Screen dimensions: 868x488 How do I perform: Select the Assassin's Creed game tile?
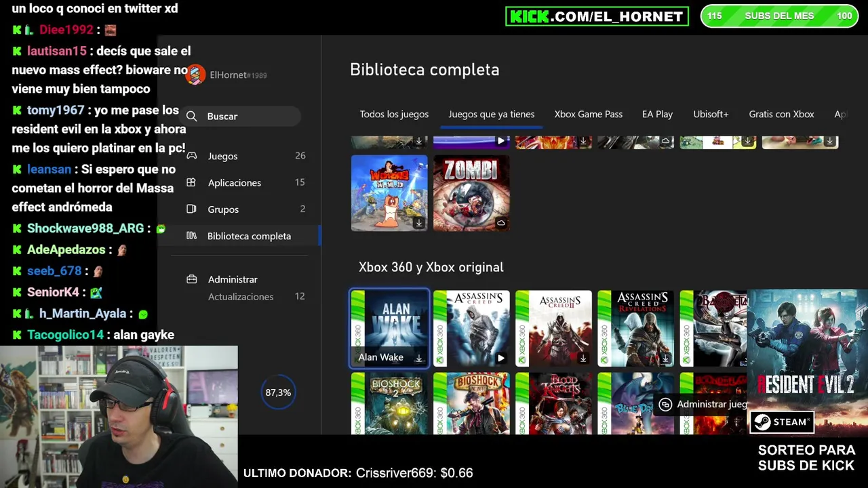click(471, 329)
